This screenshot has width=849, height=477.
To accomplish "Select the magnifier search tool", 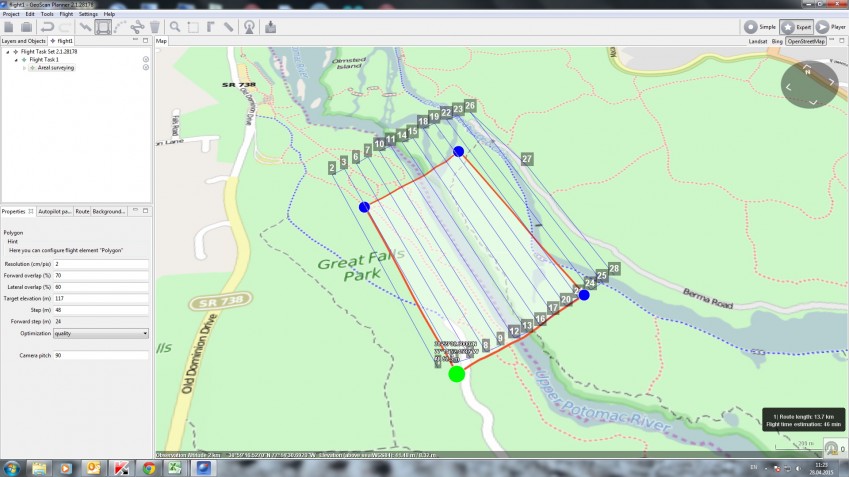I will [x=175, y=27].
